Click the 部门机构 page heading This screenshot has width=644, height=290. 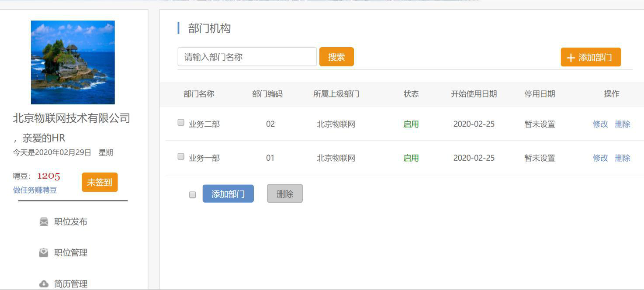tap(209, 29)
